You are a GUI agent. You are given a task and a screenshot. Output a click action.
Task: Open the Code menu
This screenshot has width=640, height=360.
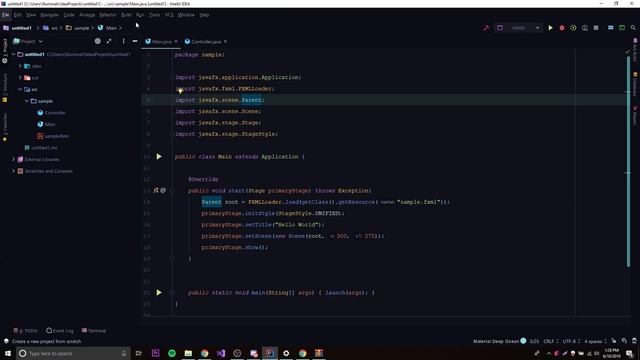(x=69, y=15)
